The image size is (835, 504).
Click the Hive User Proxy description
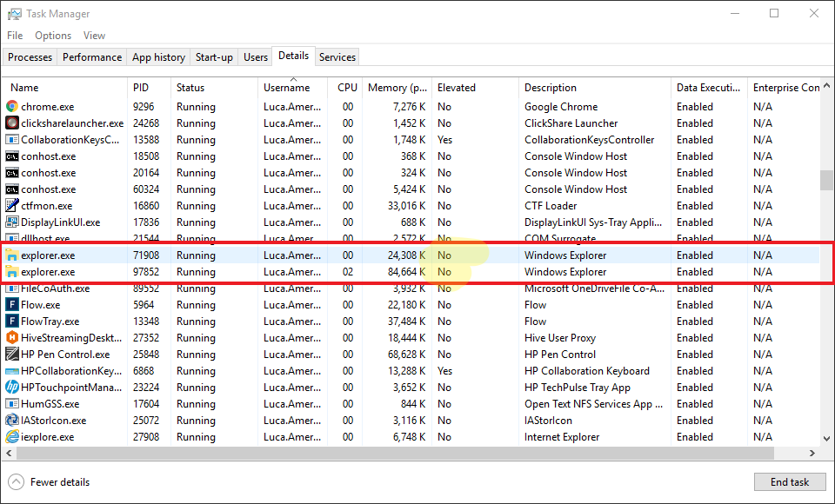coord(559,338)
